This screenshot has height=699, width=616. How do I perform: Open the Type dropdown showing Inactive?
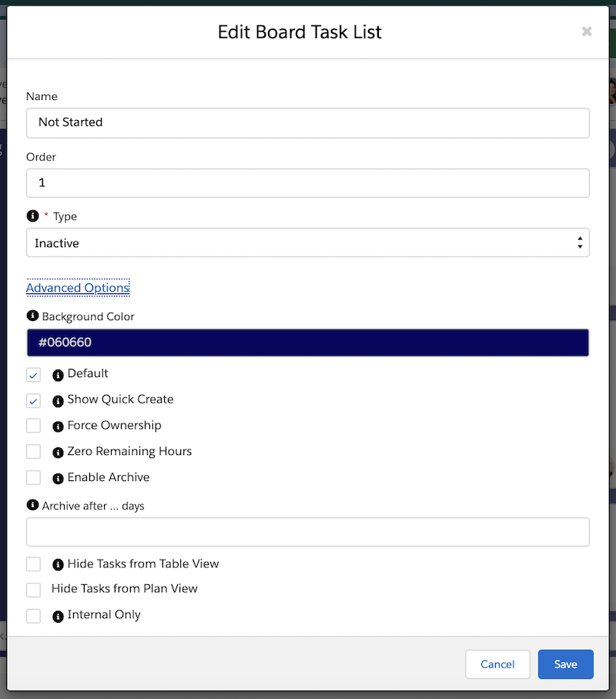[x=308, y=242]
